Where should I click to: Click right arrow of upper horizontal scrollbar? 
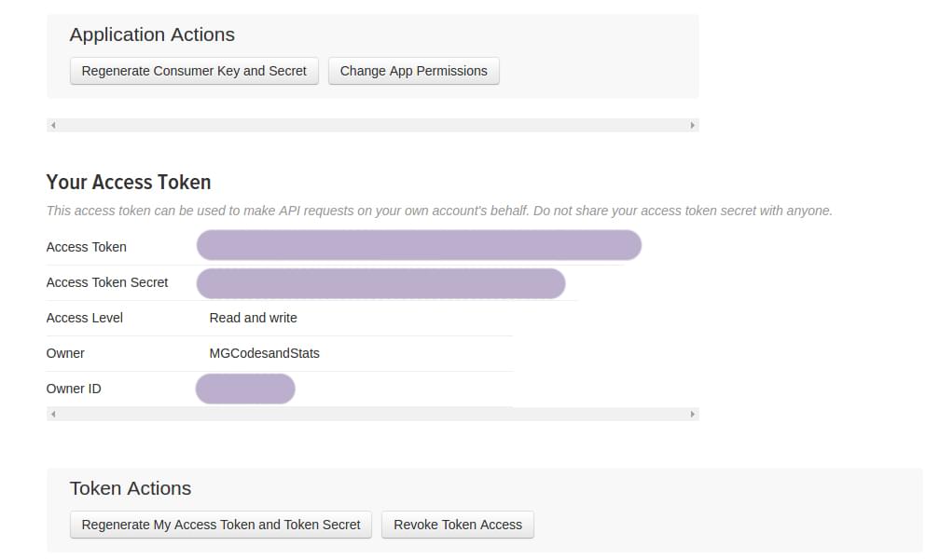(x=692, y=125)
